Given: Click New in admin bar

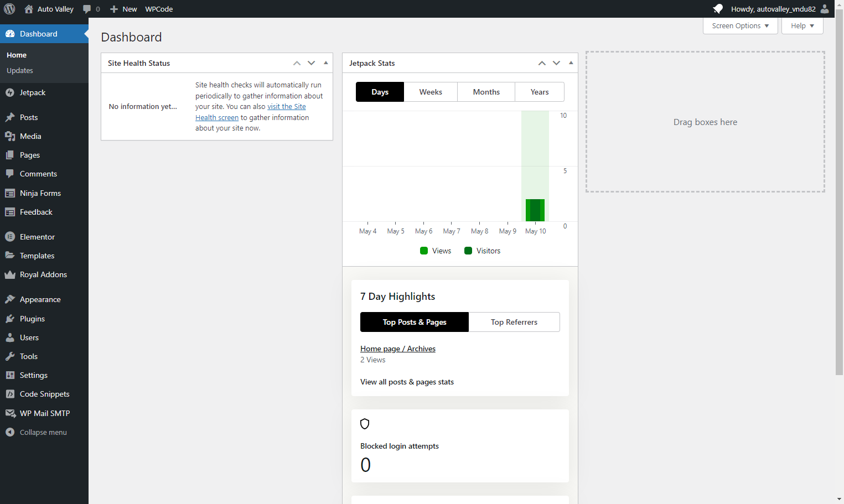Looking at the screenshot, I should (123, 9).
